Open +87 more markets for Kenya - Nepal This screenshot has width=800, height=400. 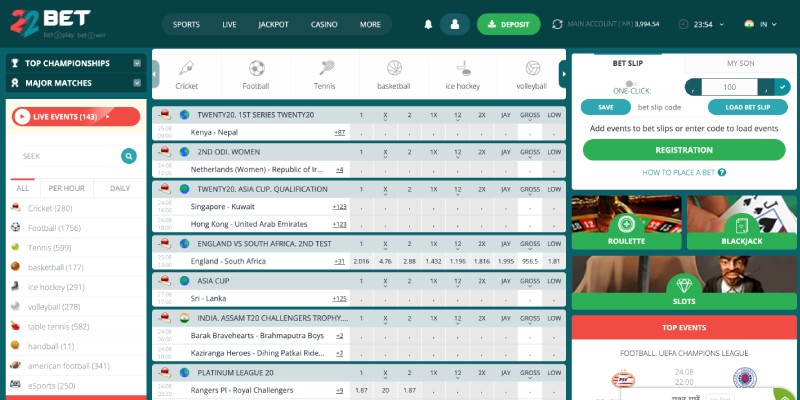[x=339, y=132]
